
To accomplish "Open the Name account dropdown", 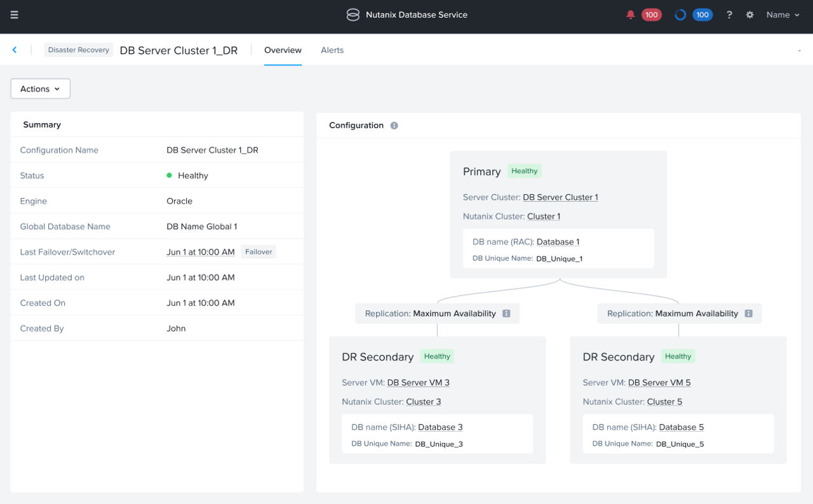I will [783, 14].
